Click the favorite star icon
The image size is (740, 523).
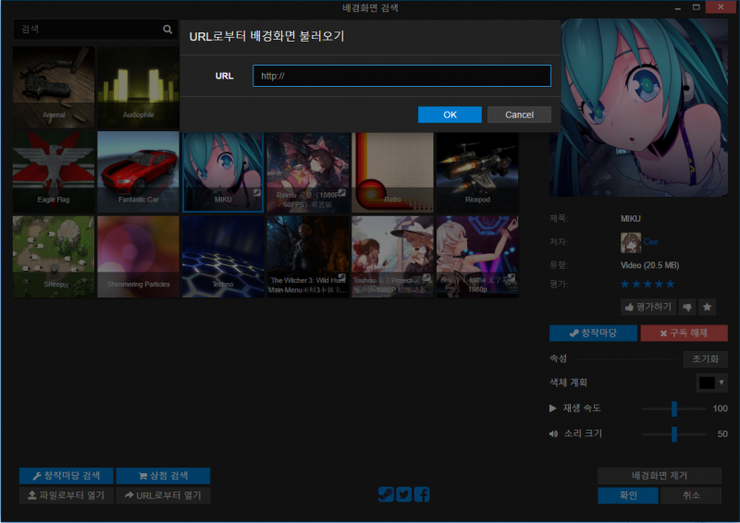point(707,307)
